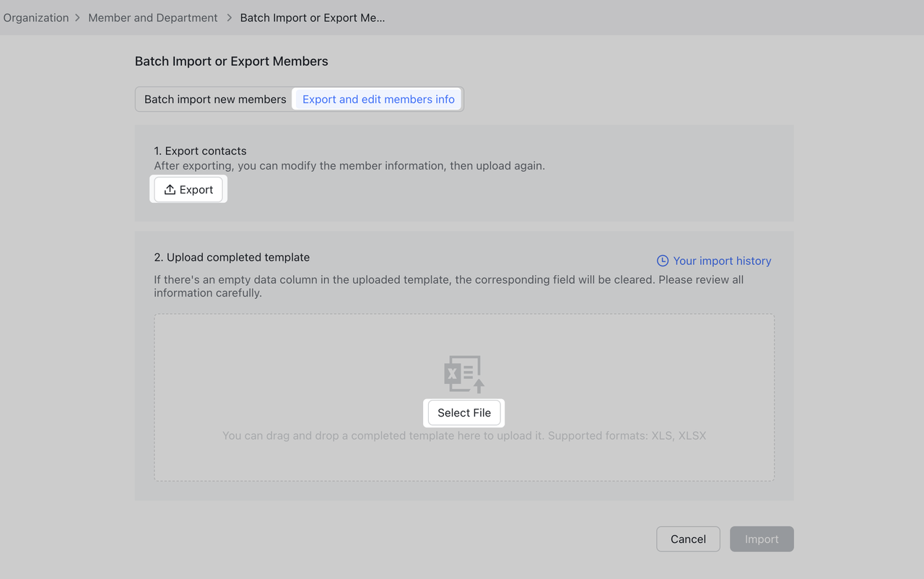Click the Export button to download contacts

188,189
